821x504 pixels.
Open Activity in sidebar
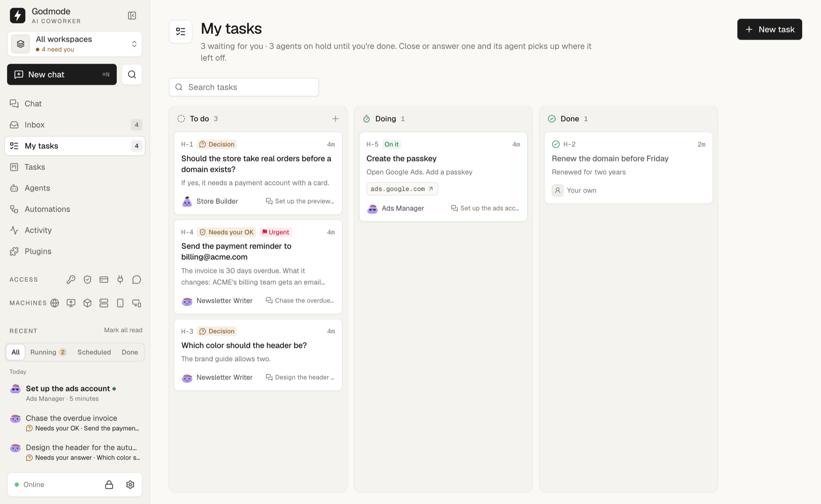click(75, 230)
